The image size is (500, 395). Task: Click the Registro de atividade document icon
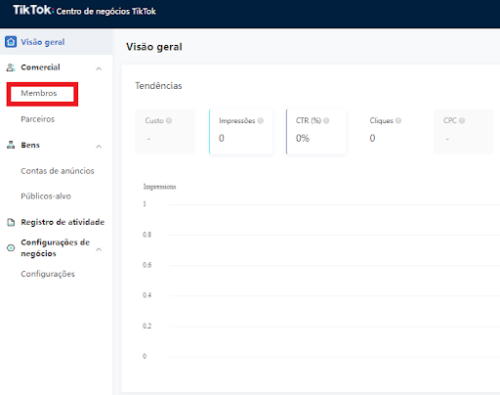11,222
